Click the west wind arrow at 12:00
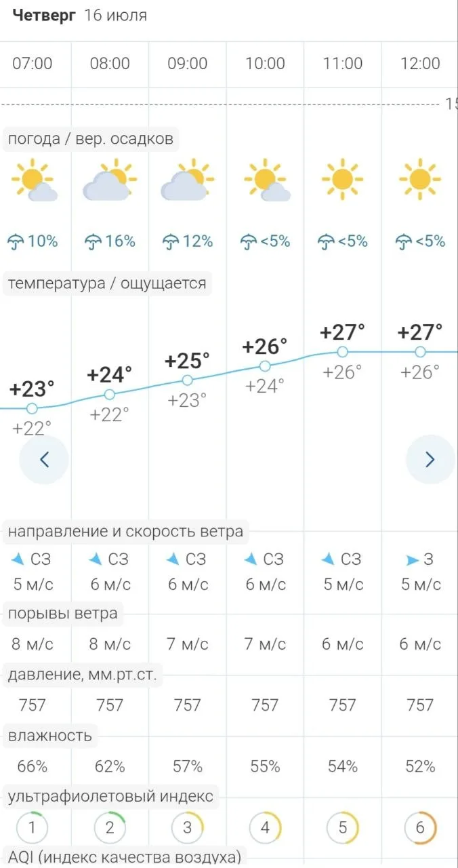Image resolution: width=458 pixels, height=868 pixels. tap(412, 560)
